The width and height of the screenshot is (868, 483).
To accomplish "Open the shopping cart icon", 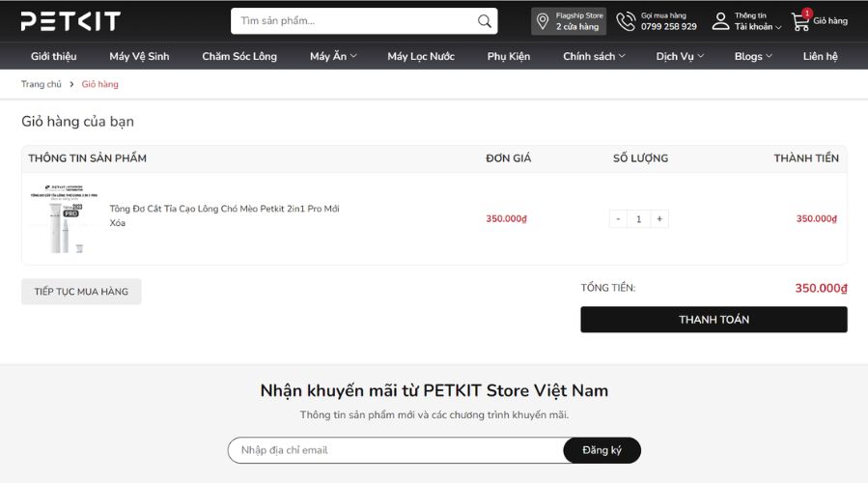I will (x=800, y=21).
